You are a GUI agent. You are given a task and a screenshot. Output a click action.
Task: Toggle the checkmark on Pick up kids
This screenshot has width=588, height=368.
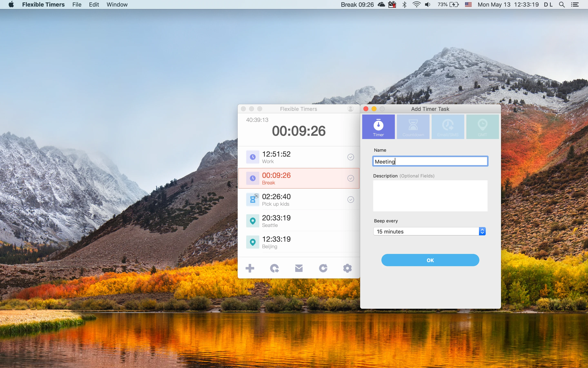(x=350, y=200)
